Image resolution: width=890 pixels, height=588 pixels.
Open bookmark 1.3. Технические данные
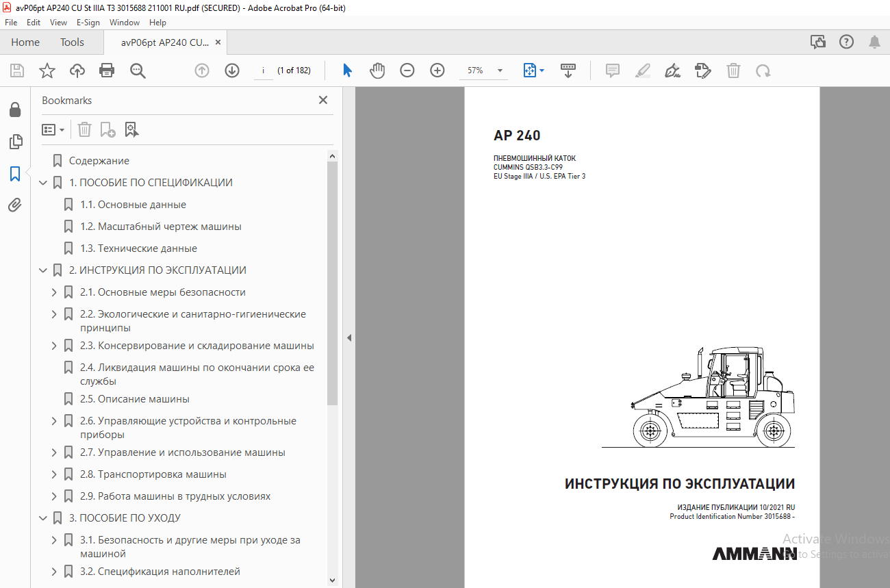coord(138,248)
